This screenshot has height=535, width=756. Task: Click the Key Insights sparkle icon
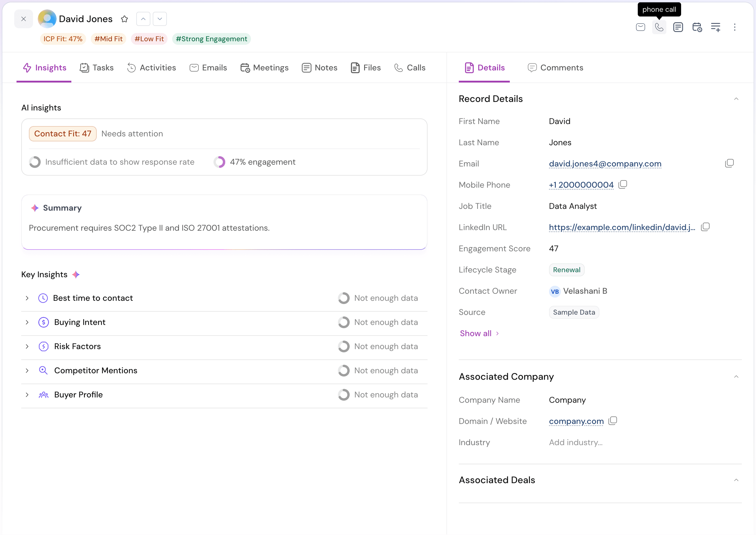click(x=76, y=274)
